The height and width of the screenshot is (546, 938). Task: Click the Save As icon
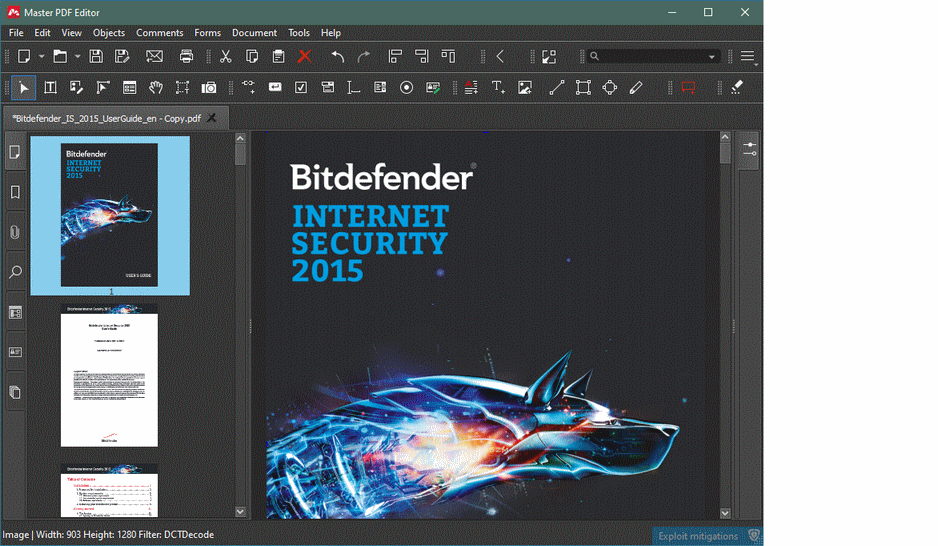[x=122, y=56]
